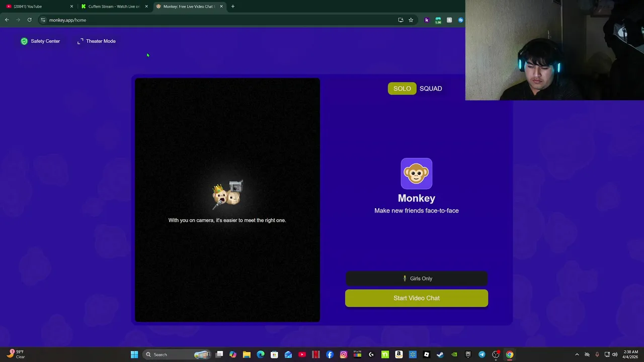Open network settings from the tray
This screenshot has width=644, height=362.
click(607, 354)
